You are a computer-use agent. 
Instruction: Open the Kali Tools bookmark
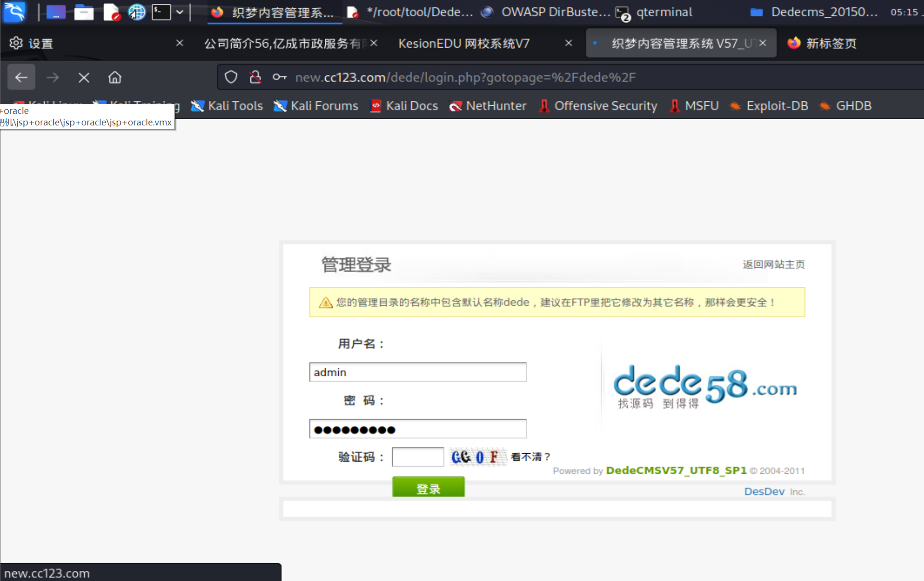[227, 106]
